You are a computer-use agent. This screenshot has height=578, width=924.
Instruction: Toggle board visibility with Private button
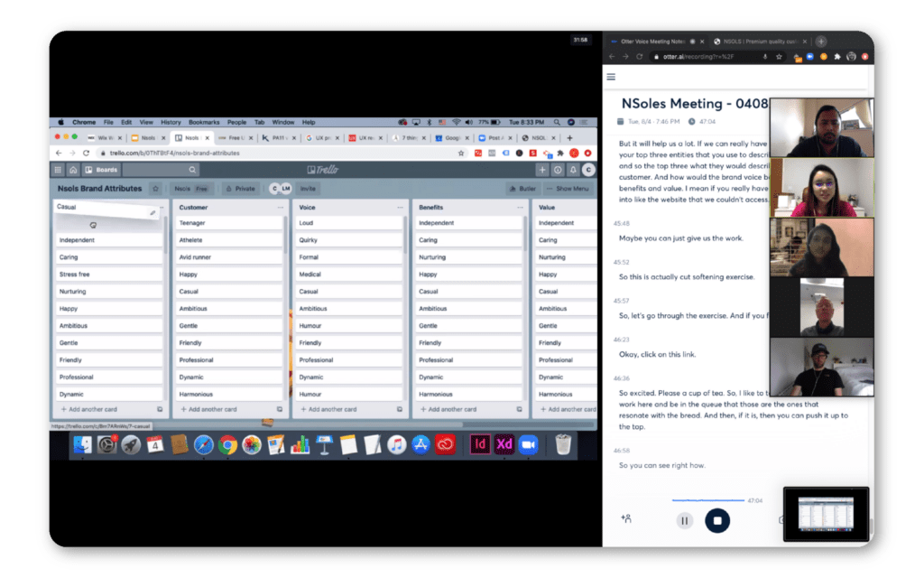[240, 189]
